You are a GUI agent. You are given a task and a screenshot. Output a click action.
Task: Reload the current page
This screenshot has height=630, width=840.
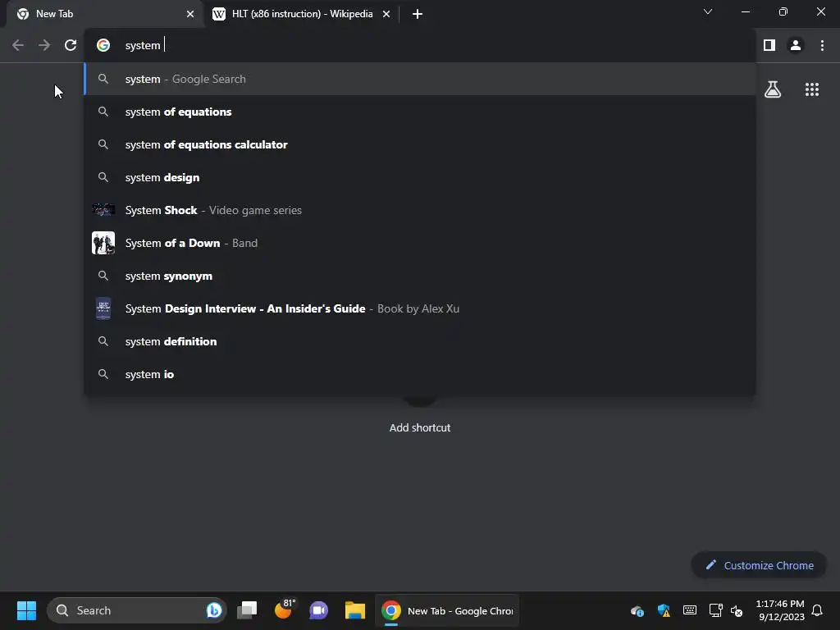[x=71, y=46]
